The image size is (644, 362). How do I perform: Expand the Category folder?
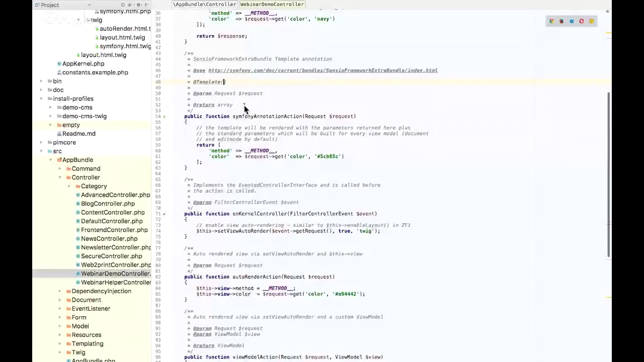point(69,186)
